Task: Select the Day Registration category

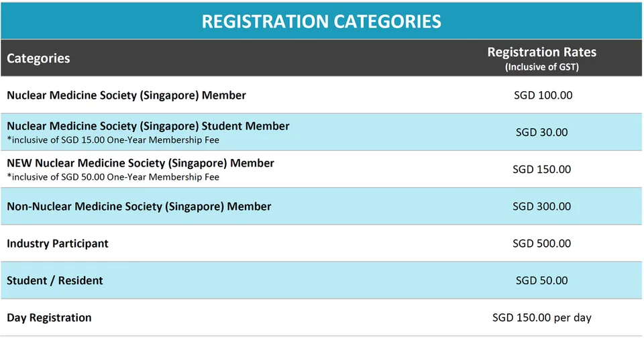Action: 49,318
